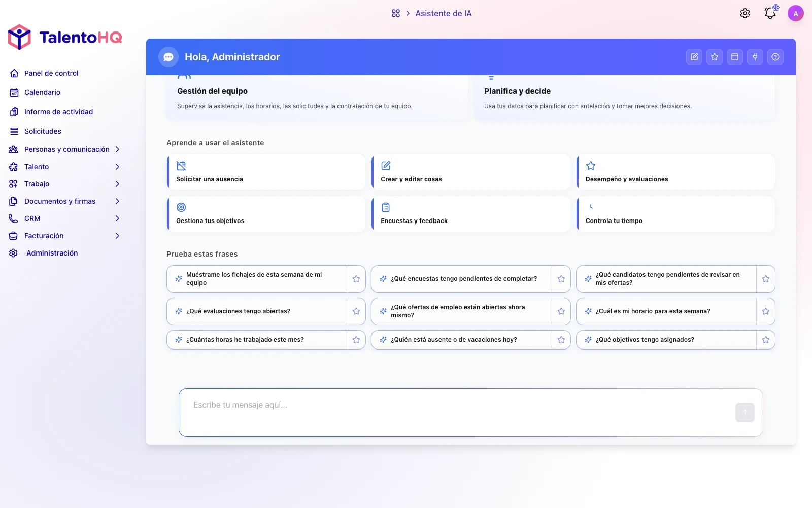The height and width of the screenshot is (508, 812).
Task: Open the 'Gestión del equipo' card
Action: pos(317,98)
